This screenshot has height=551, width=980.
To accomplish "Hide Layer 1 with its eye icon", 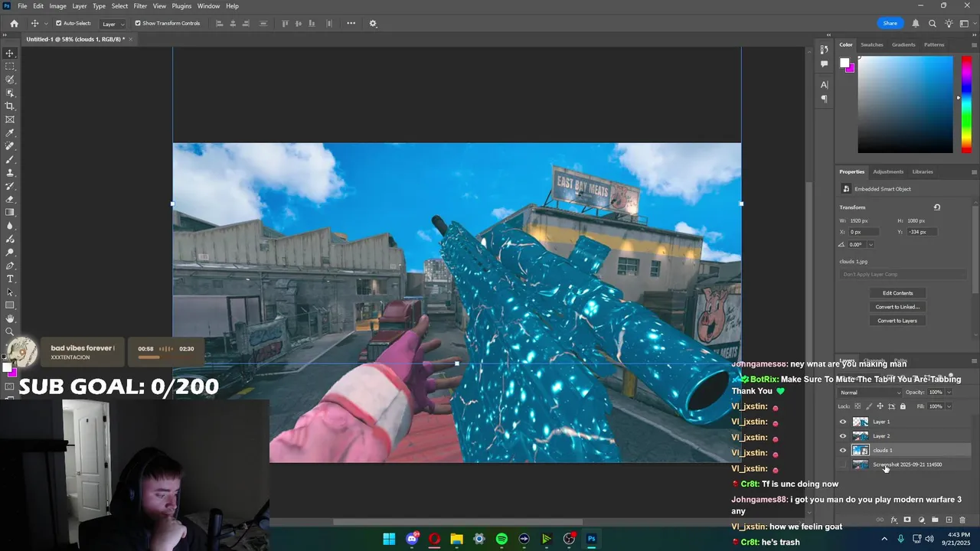I will pyautogui.click(x=843, y=422).
